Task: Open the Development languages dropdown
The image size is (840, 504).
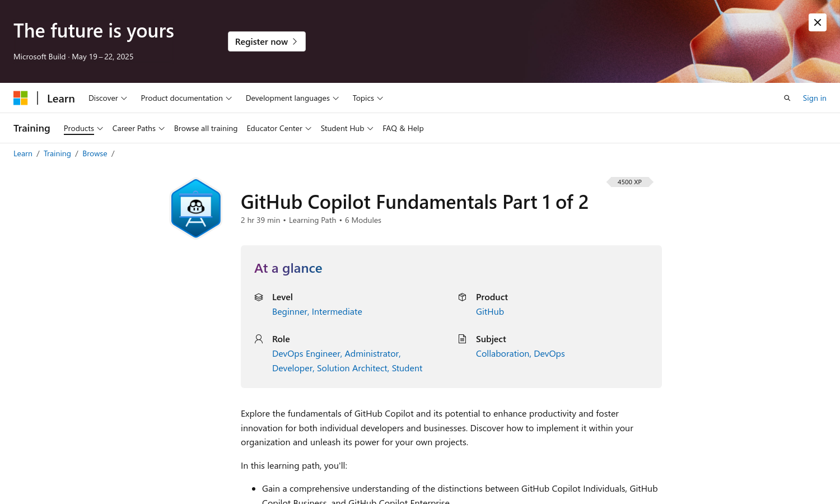Action: pyautogui.click(x=292, y=98)
